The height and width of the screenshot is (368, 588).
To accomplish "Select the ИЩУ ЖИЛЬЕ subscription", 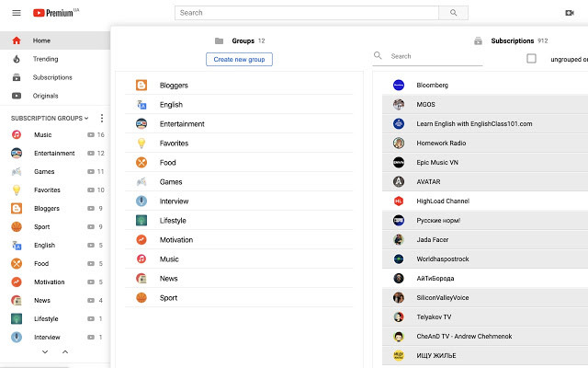I will coord(485,356).
